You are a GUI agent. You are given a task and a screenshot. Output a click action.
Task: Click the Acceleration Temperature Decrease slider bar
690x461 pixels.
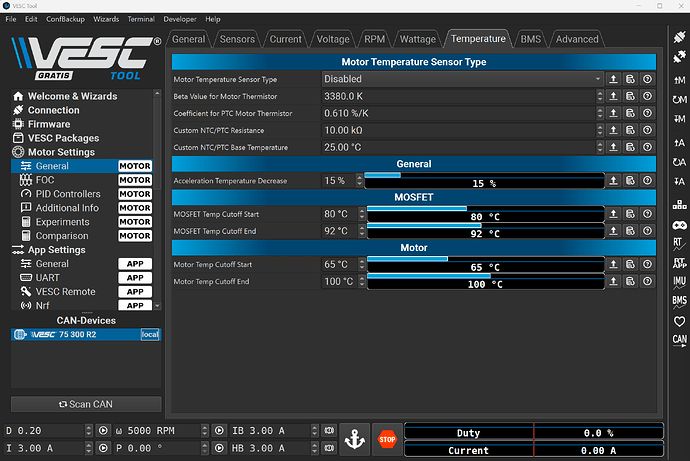484,181
